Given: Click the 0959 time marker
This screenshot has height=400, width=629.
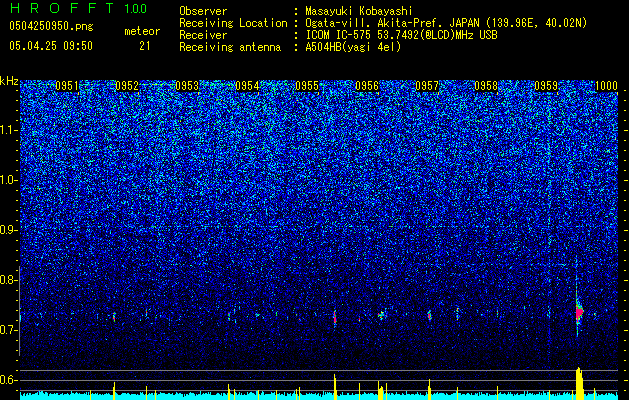Looking at the screenshot, I should pyautogui.click(x=546, y=86).
